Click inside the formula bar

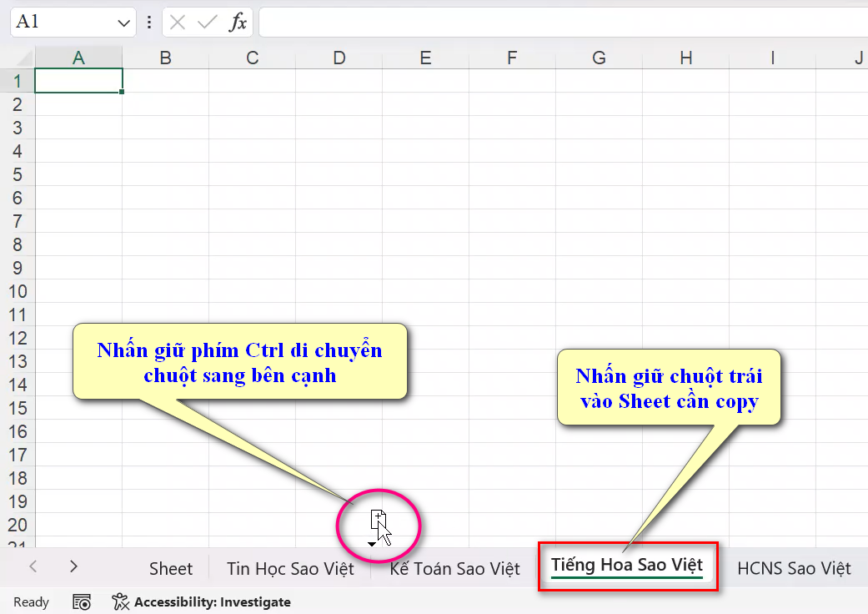point(500,22)
